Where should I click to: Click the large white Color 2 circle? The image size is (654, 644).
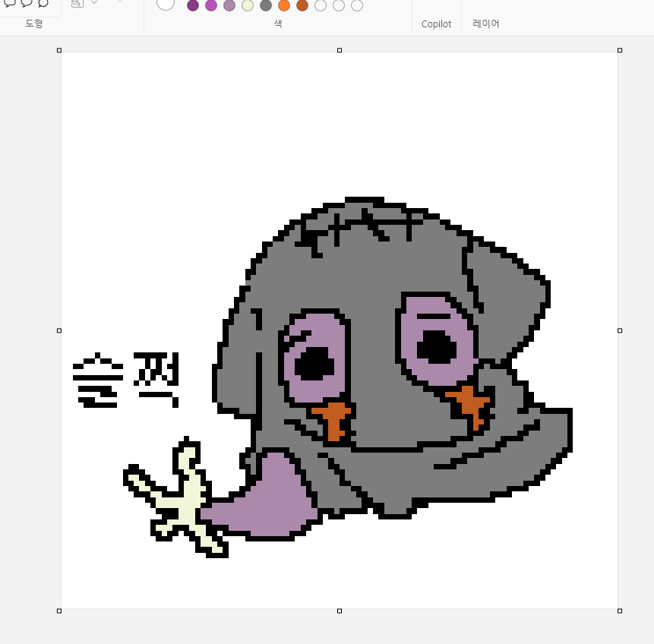[166, 4]
